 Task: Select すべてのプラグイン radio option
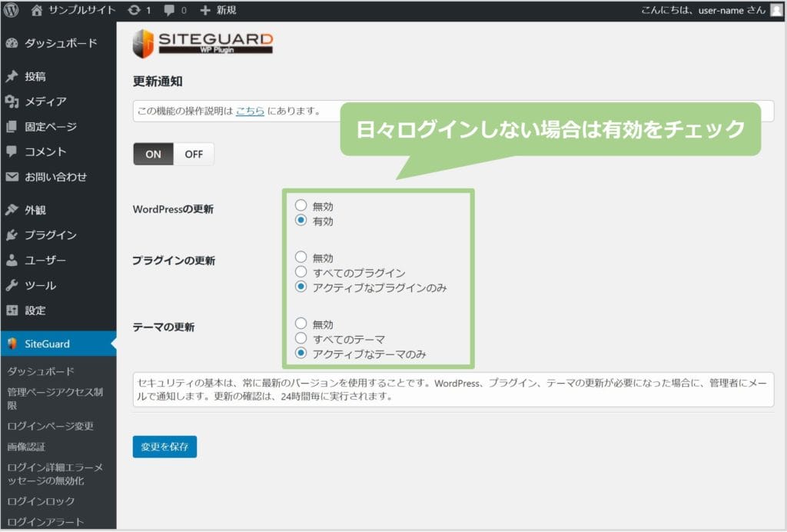301,272
